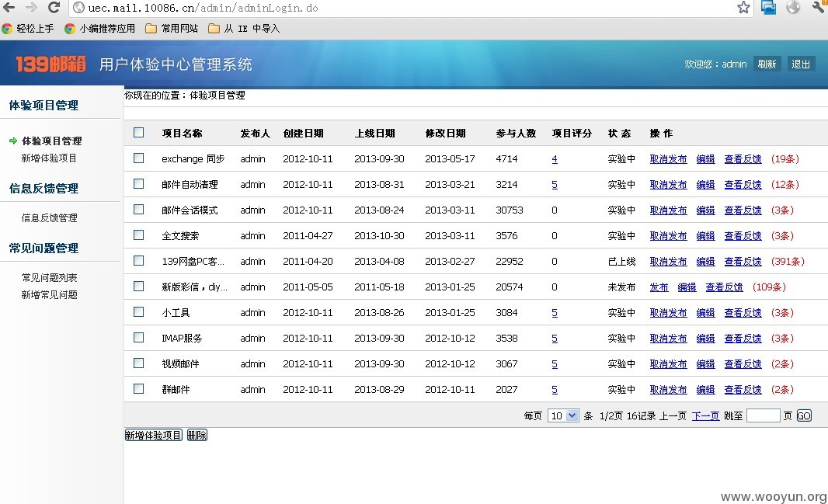Click the blue screenshot extension icon
The width and height of the screenshot is (828, 504).
click(x=768, y=8)
